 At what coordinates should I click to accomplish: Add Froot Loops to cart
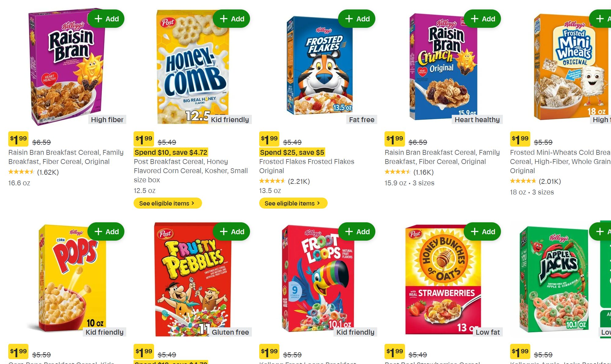tap(357, 232)
